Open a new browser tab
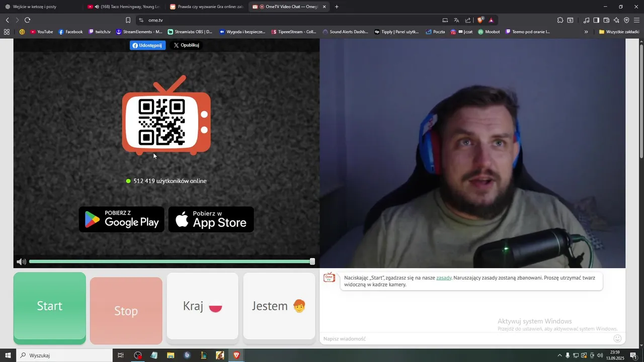Image resolution: width=644 pixels, height=362 pixels. [x=337, y=7]
